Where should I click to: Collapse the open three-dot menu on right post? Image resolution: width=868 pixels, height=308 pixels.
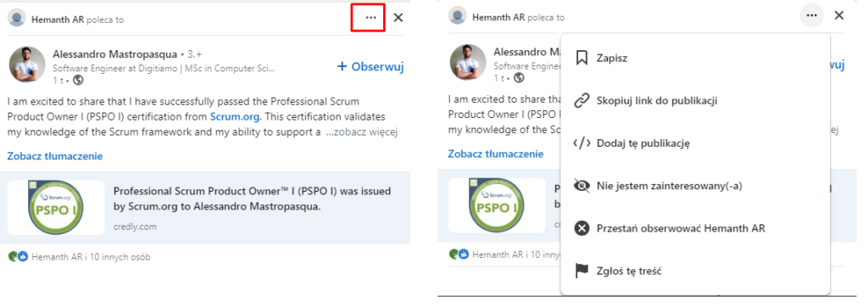(x=811, y=15)
